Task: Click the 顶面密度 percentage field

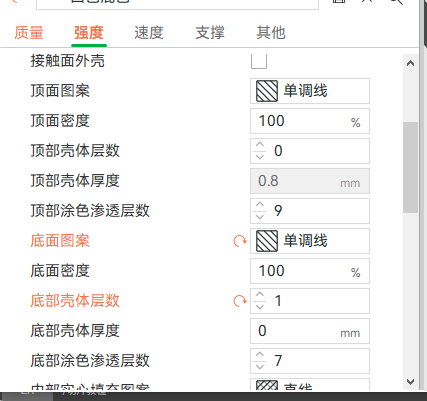Action: (x=310, y=121)
